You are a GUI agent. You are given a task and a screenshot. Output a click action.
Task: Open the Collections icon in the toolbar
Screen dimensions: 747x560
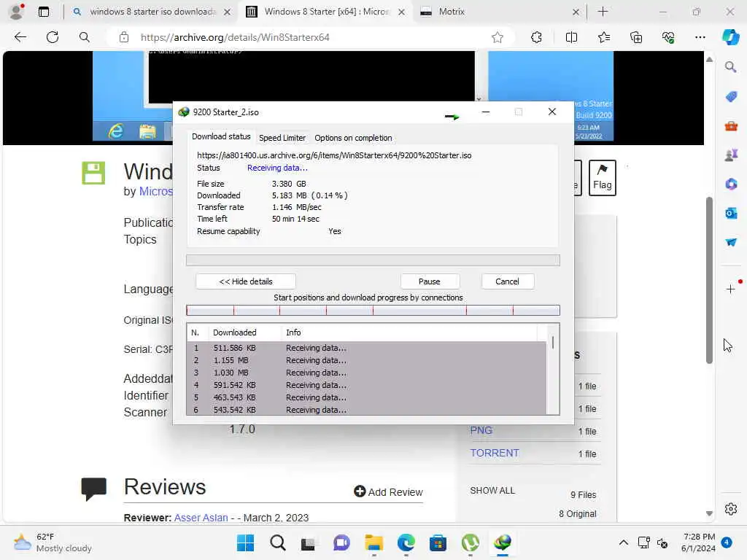point(636,37)
